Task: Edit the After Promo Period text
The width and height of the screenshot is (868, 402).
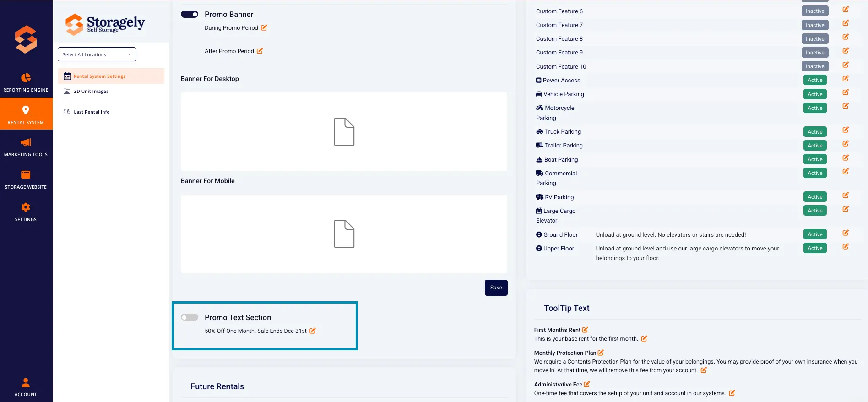Action: tap(260, 51)
